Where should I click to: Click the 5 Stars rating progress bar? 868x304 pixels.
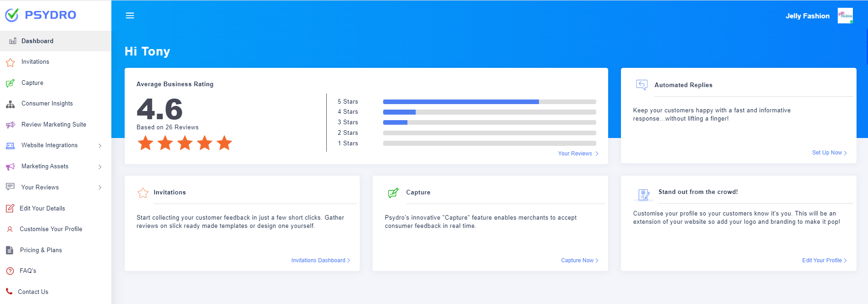(x=489, y=102)
